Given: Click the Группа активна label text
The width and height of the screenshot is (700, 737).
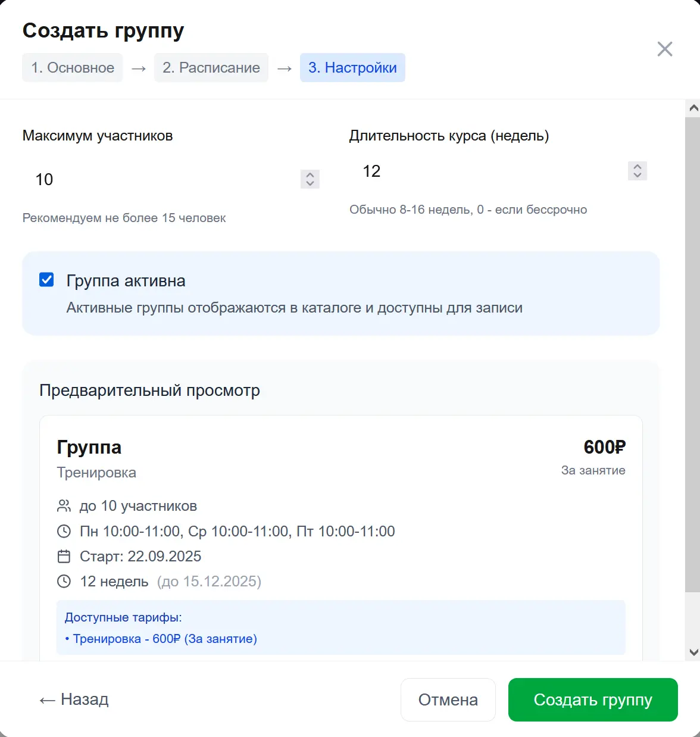Looking at the screenshot, I should pos(126,281).
